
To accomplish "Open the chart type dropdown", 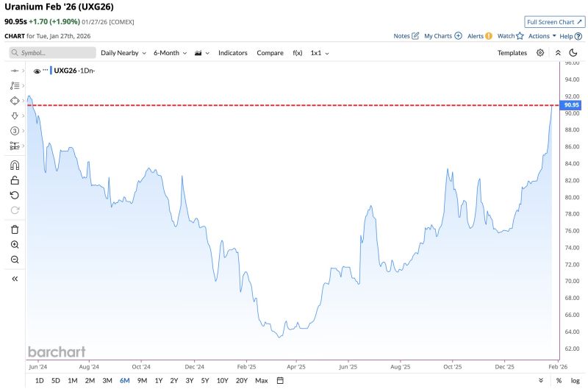I will tap(201, 53).
